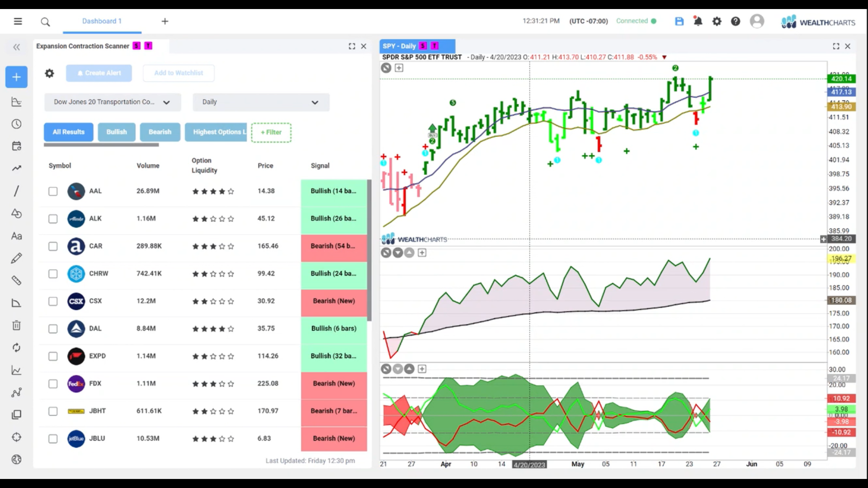The width and height of the screenshot is (868, 488).
Task: Check the EXPD row checkbox
Action: [53, 356]
